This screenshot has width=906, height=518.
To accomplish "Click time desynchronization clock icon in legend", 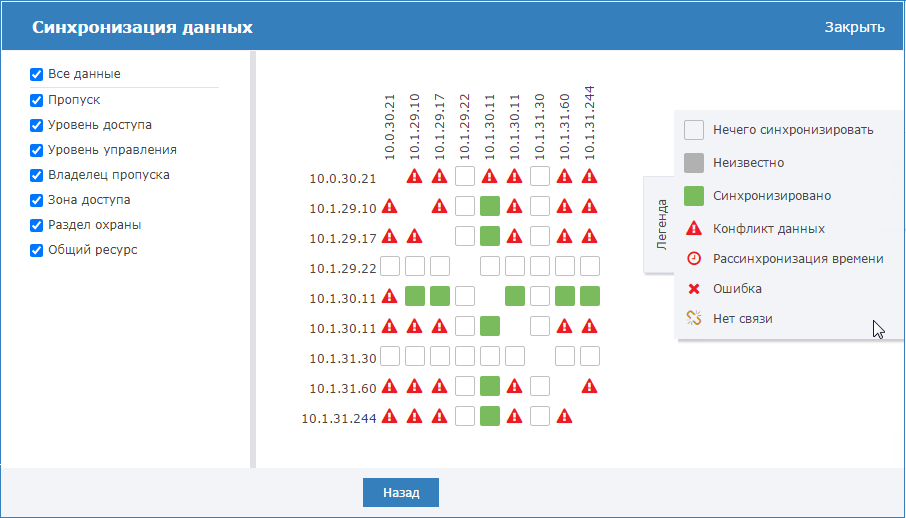I will tap(693, 258).
